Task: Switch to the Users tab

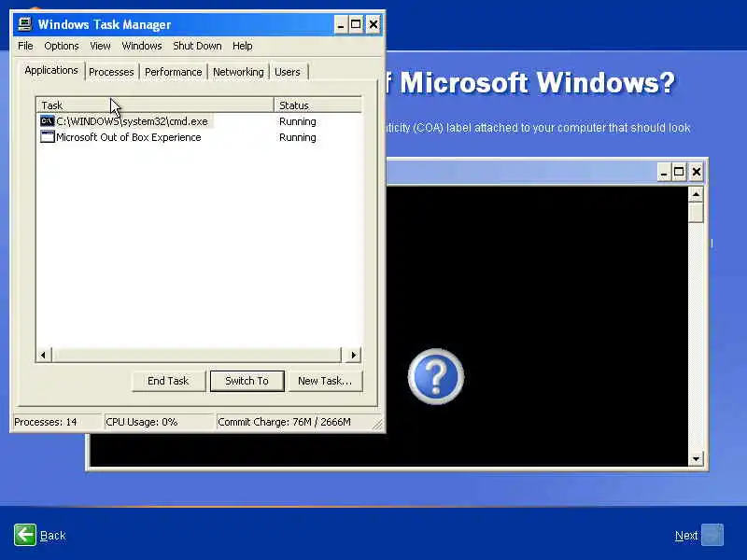Action: (x=288, y=72)
